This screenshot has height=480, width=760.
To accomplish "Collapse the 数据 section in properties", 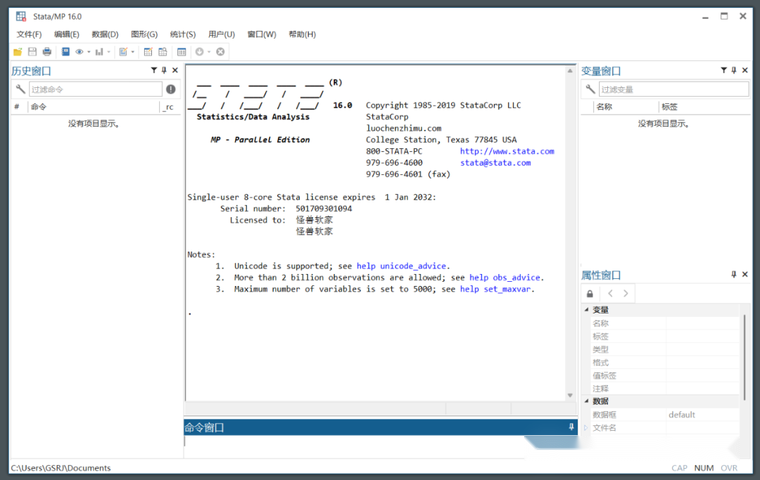I will pos(586,401).
